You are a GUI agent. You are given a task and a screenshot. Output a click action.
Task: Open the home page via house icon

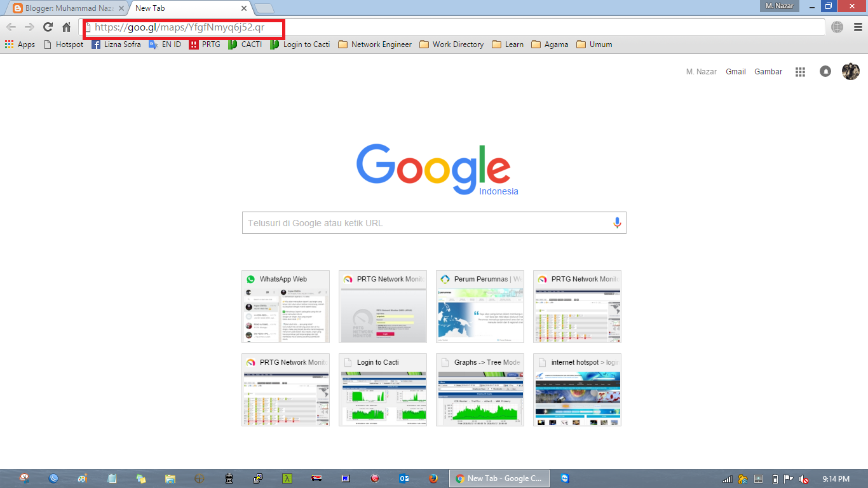coord(66,27)
